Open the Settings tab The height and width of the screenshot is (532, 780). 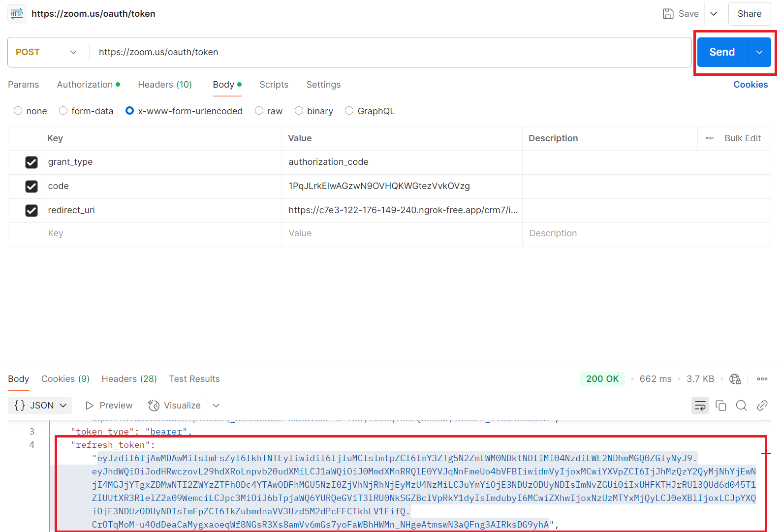pos(323,85)
